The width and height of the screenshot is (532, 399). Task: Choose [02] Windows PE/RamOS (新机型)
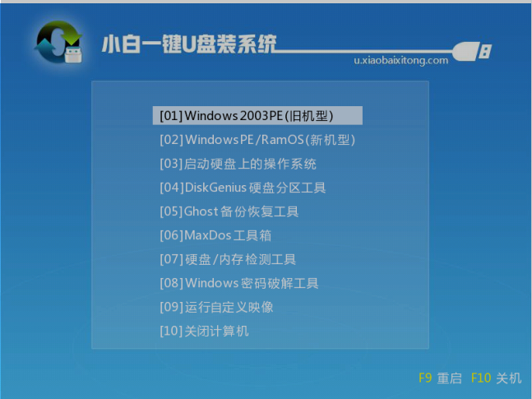[257, 140]
